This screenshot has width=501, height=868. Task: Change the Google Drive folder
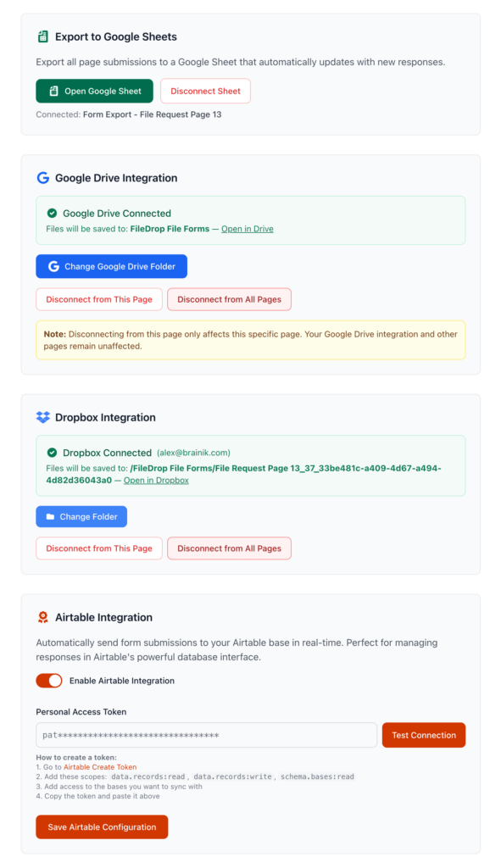pos(111,266)
